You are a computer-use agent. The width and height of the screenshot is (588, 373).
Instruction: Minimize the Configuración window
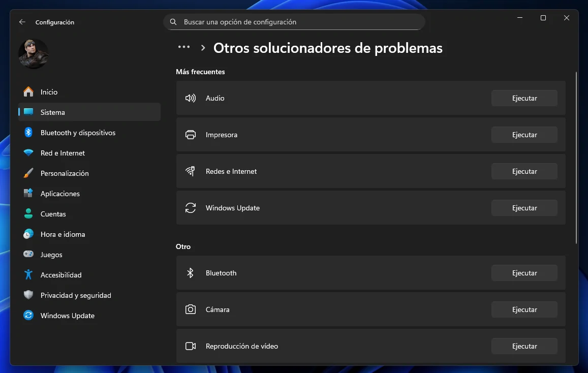pyautogui.click(x=520, y=18)
